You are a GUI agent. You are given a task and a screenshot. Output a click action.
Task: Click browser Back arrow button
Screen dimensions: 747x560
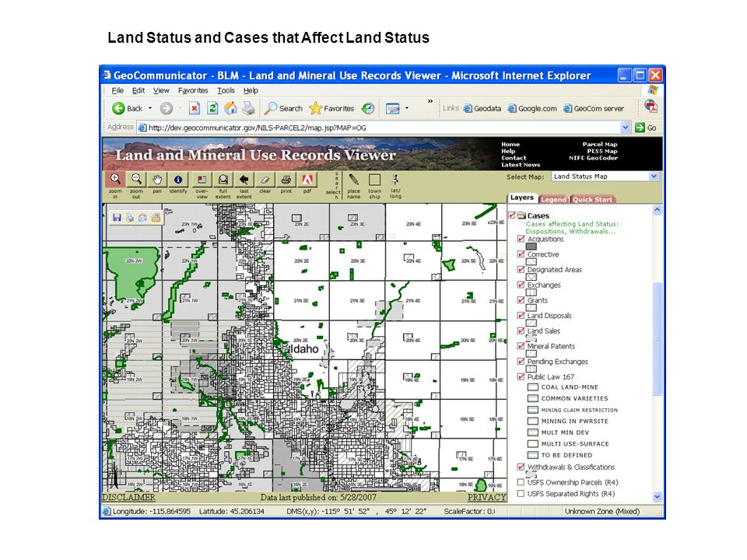click(x=127, y=109)
